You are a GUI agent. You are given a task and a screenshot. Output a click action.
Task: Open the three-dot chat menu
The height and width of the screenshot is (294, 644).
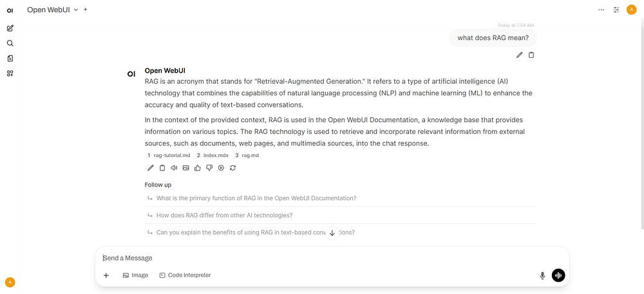point(601,10)
